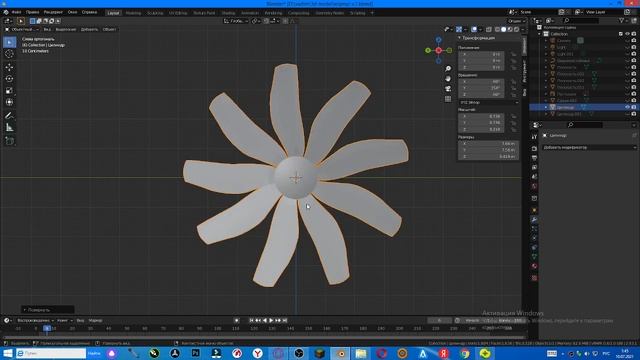This screenshot has width=640, height=360.
Task: Click the current frame marker on timeline
Action: [47, 328]
